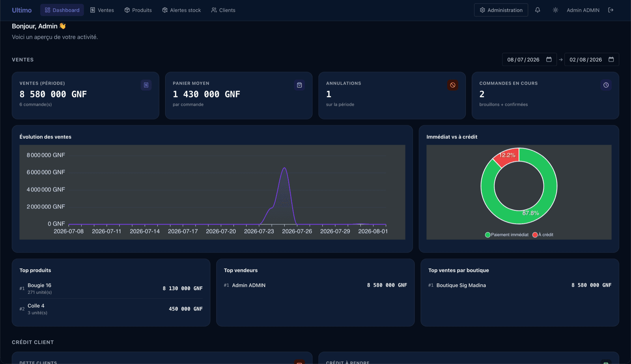This screenshot has width=631, height=364.
Task: Click the Produits box icon in navbar
Action: [127, 10]
